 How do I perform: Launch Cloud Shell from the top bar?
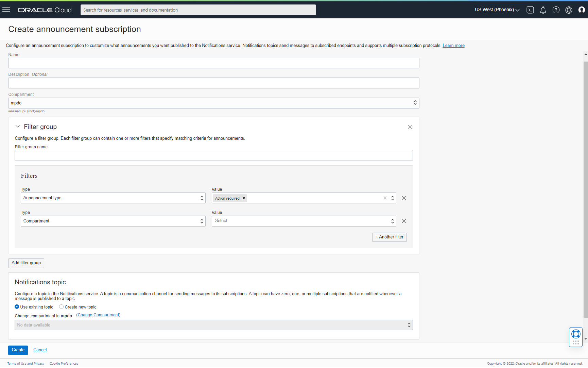point(530,10)
